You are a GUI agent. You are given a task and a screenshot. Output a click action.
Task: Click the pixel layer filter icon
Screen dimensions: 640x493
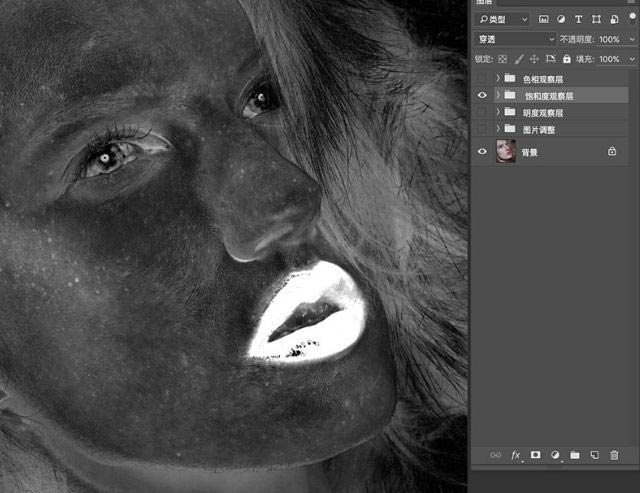544,19
